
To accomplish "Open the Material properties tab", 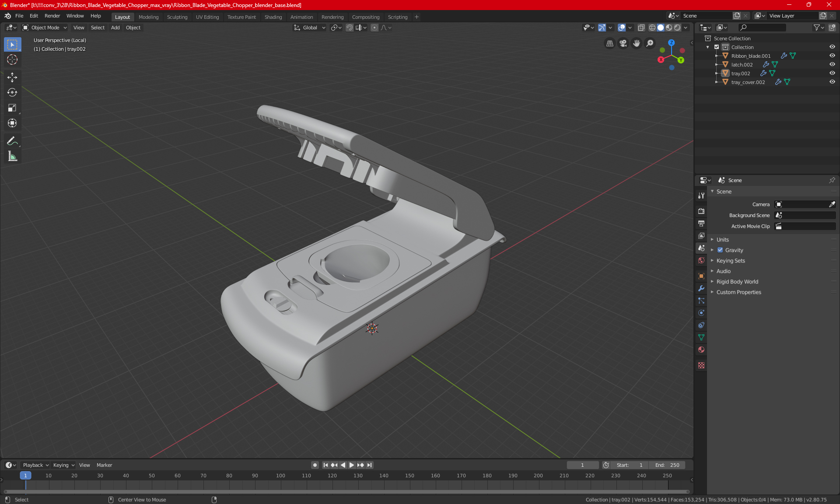I will coord(701,350).
